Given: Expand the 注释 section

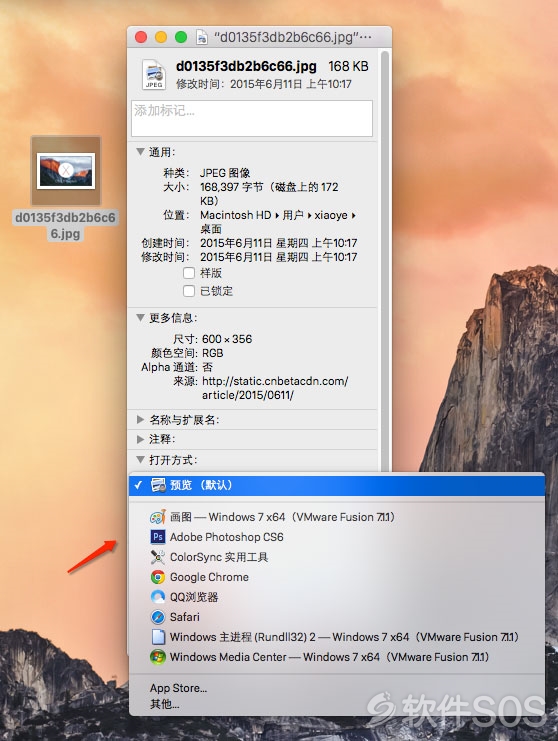Looking at the screenshot, I should pyautogui.click(x=140, y=439).
